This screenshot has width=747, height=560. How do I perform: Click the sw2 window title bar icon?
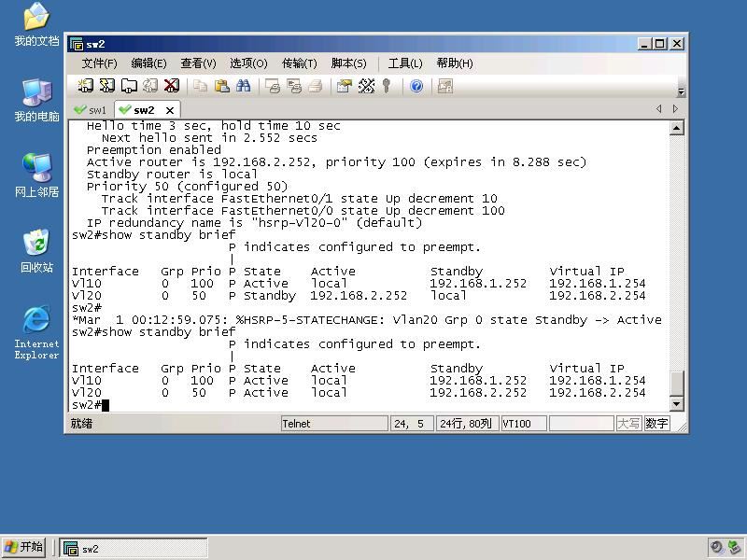(x=77, y=44)
